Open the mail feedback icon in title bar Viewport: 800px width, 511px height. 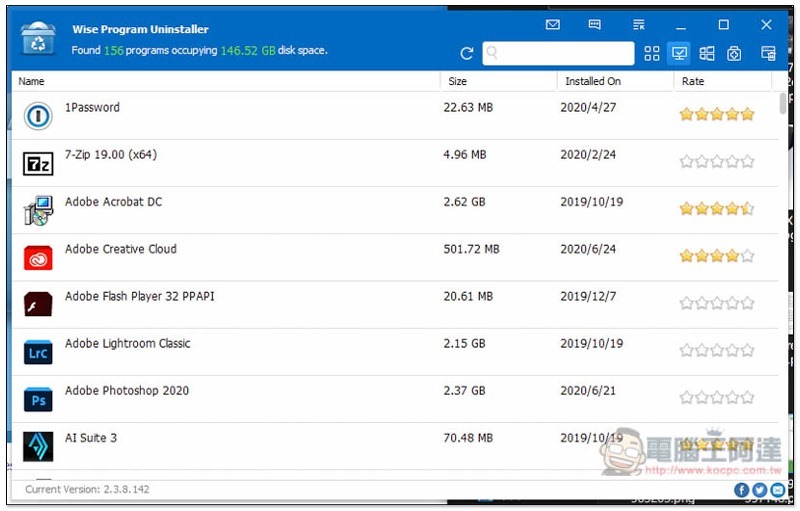(x=553, y=24)
